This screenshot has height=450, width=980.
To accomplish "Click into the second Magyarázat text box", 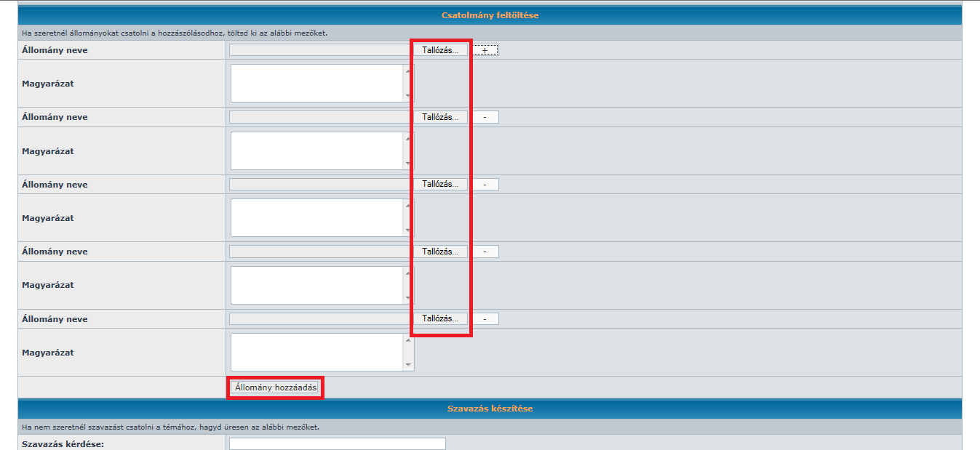I will [x=316, y=151].
